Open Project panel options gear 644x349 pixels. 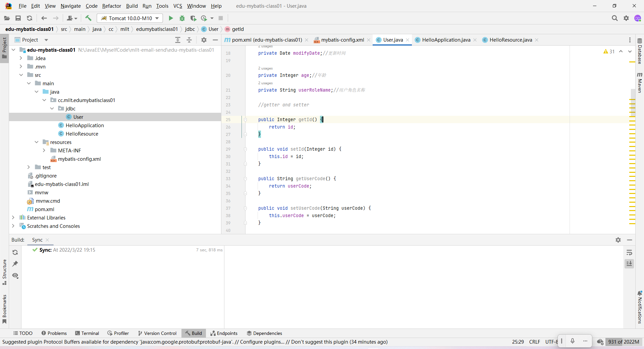point(204,40)
